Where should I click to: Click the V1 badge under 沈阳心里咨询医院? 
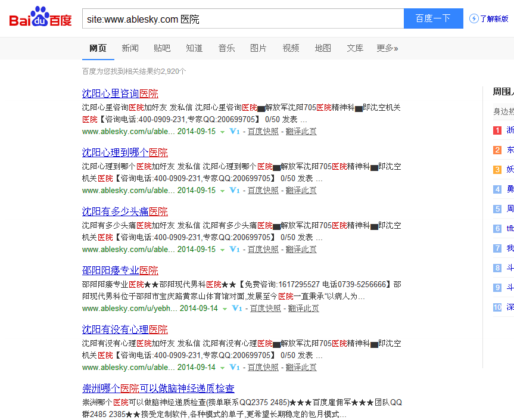[x=234, y=132]
